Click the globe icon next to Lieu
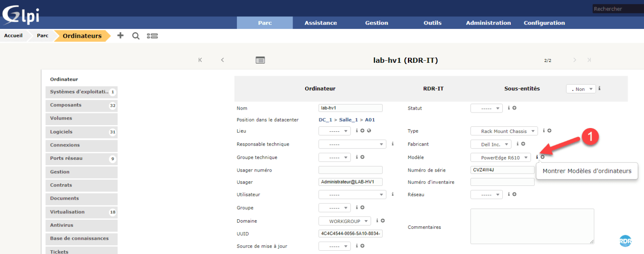The image size is (644, 254). 369,131
